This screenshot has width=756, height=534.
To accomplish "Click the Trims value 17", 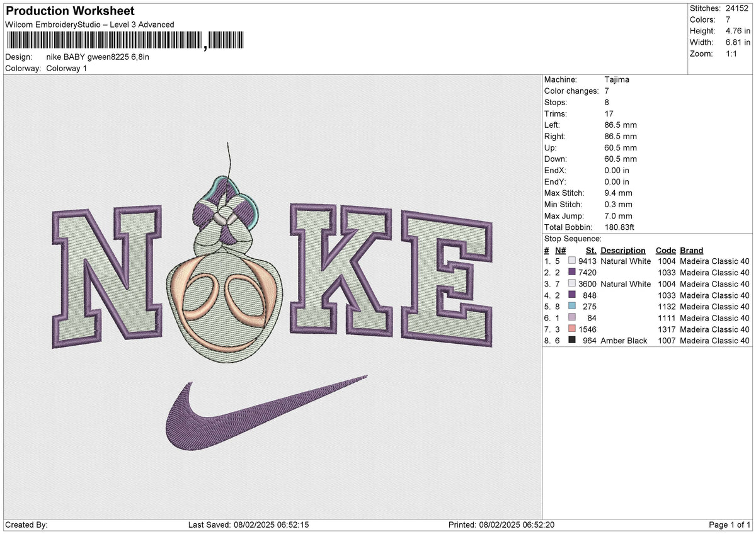I will 609,113.
